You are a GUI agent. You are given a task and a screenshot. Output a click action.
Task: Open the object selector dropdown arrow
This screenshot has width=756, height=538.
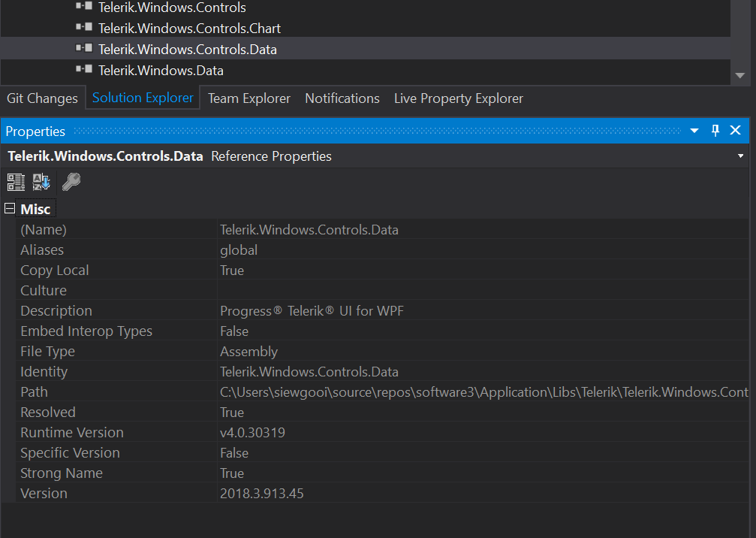click(x=742, y=156)
